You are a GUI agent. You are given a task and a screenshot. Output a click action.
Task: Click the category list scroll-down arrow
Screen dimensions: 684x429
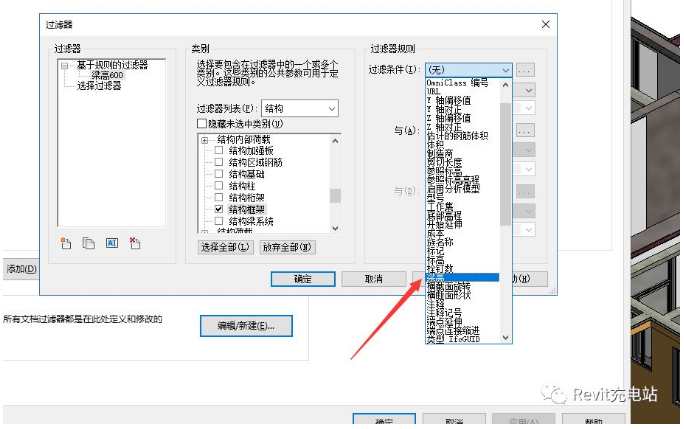click(335, 228)
